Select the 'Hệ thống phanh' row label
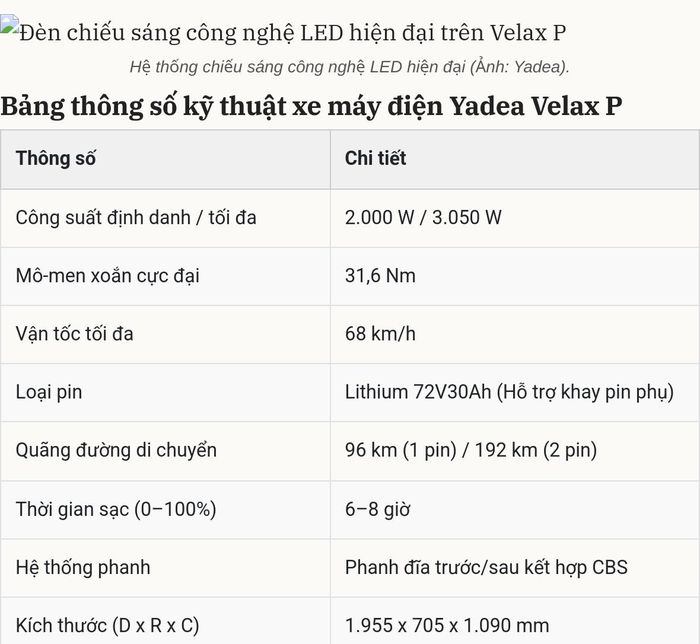700x644 pixels. click(83, 568)
